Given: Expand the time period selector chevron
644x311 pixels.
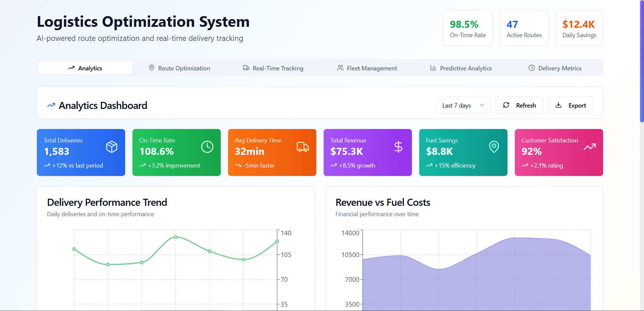Looking at the screenshot, I should (x=482, y=105).
